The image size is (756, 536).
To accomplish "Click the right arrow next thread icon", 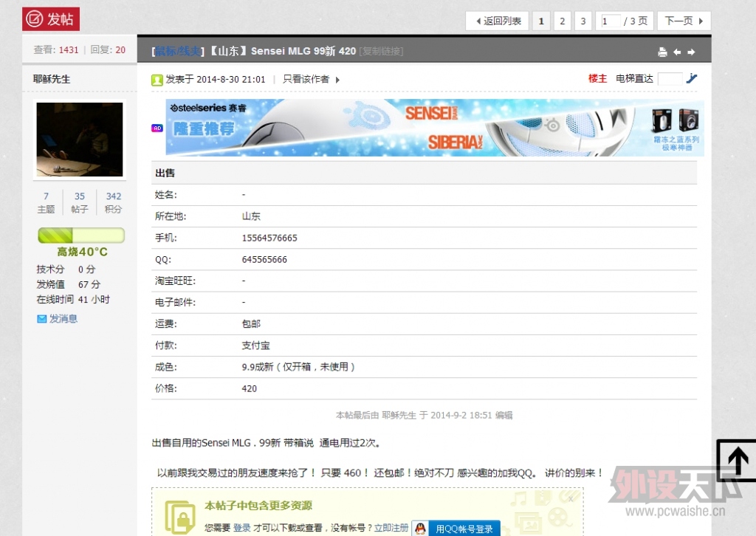I will (691, 52).
